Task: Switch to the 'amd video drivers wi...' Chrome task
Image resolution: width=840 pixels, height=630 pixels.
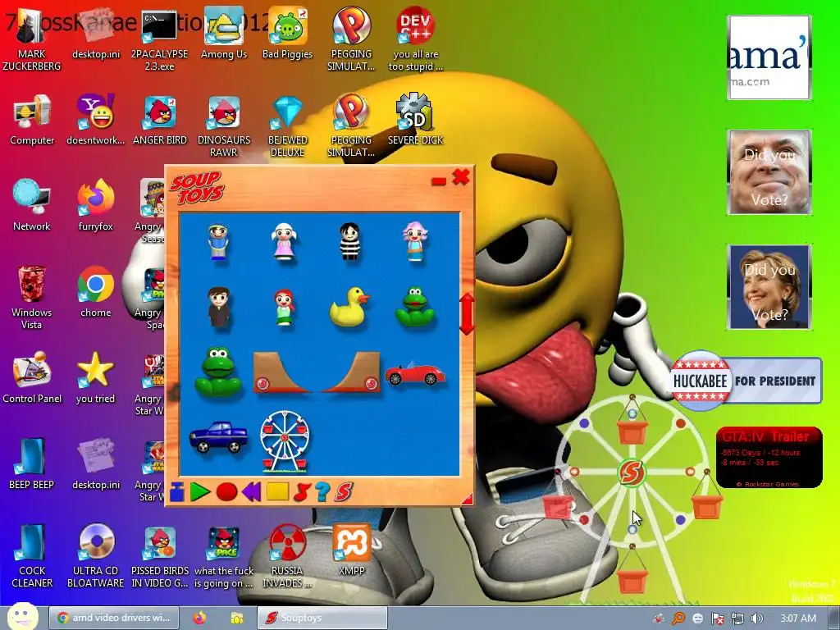Action: (115, 618)
